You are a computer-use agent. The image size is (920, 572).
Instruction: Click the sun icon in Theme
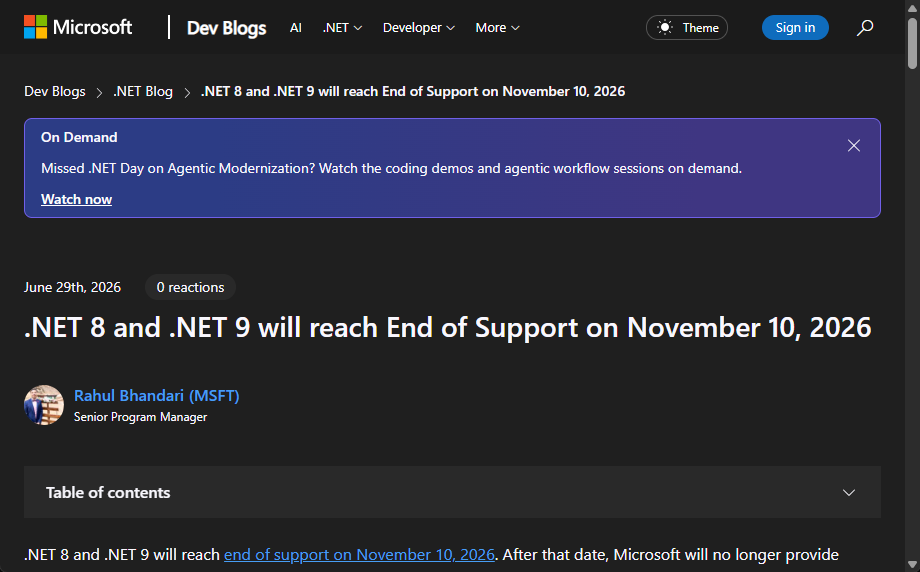[664, 28]
